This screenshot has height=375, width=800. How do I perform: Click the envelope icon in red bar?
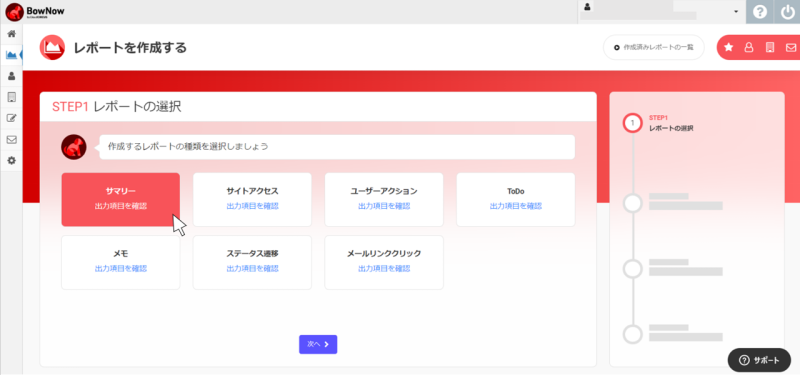coord(791,47)
